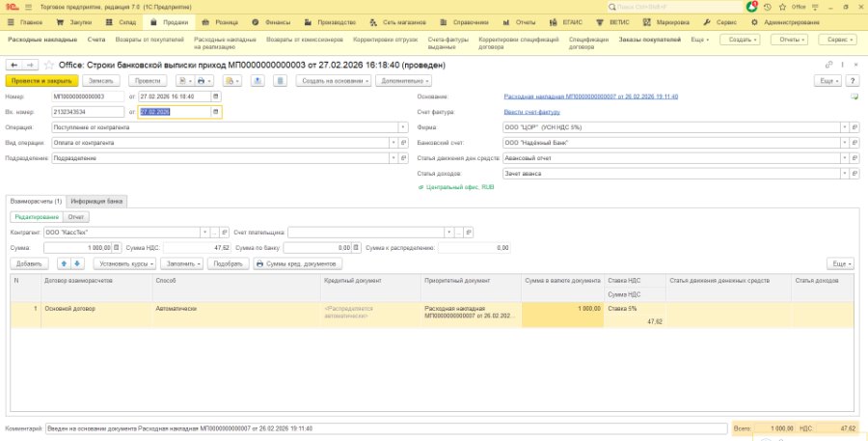Click the upload file toolbar icon

pyautogui.click(x=258, y=81)
